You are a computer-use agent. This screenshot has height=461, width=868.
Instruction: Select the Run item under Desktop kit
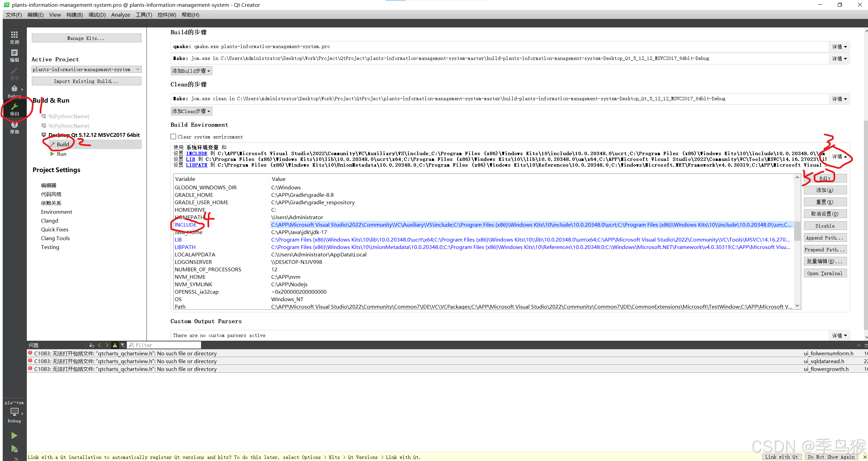[x=61, y=154]
